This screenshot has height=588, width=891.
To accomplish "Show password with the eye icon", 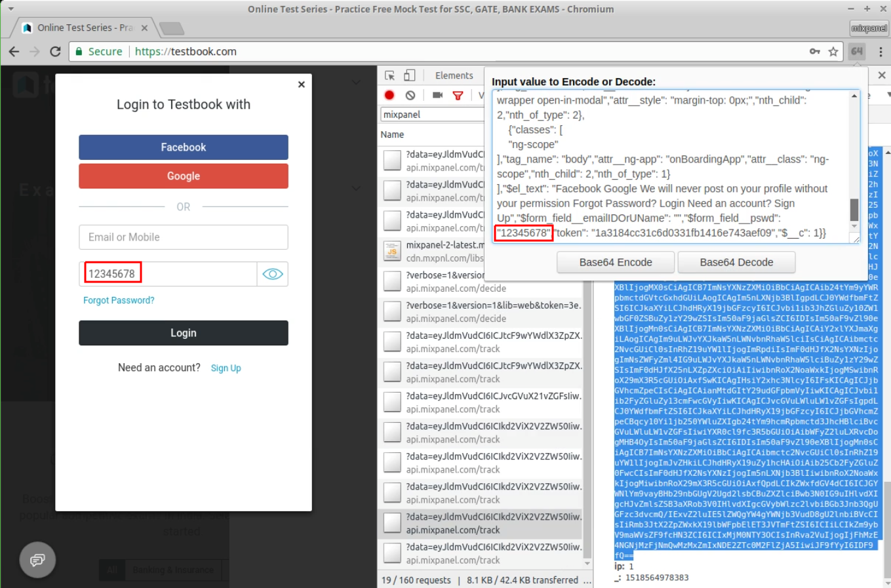I will 273,274.
